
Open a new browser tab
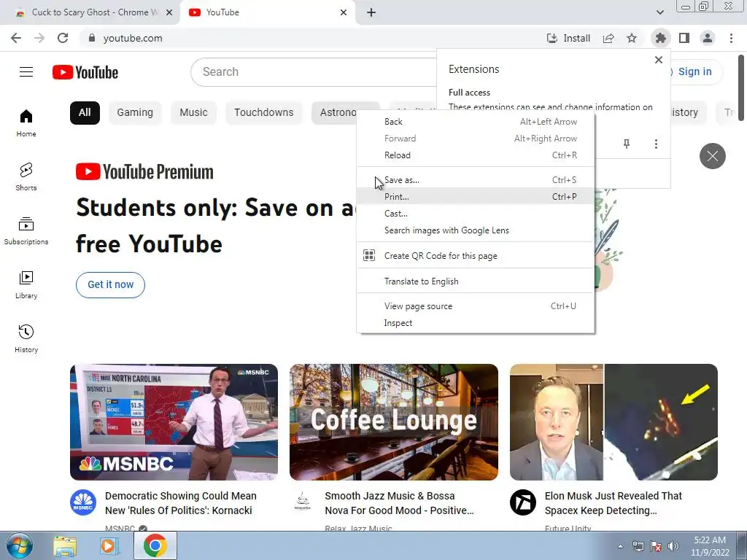click(x=371, y=12)
